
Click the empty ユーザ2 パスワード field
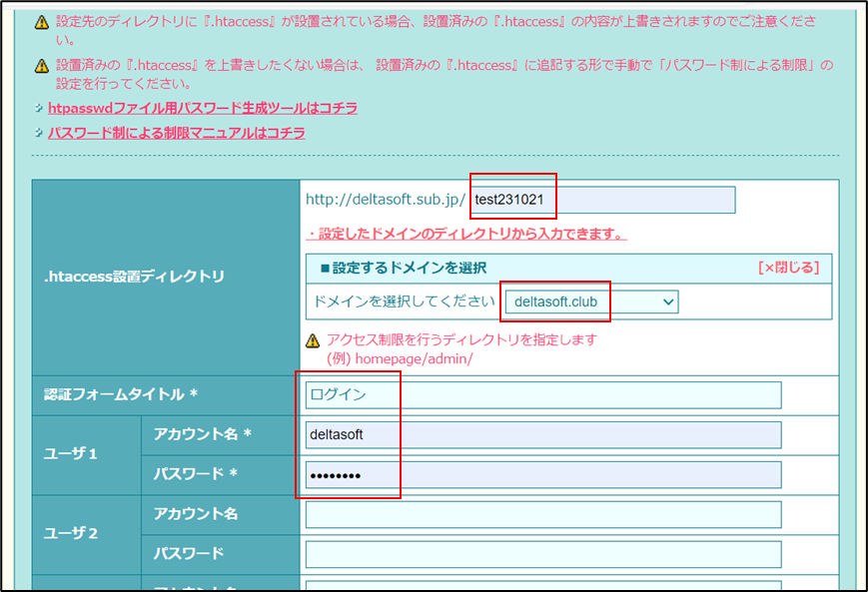pos(543,554)
